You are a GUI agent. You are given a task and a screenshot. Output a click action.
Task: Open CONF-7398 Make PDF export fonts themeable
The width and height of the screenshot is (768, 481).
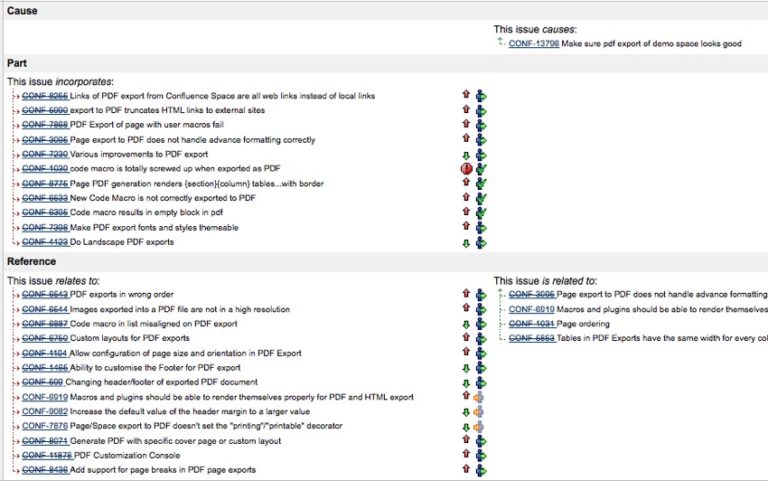pyautogui.click(x=45, y=228)
